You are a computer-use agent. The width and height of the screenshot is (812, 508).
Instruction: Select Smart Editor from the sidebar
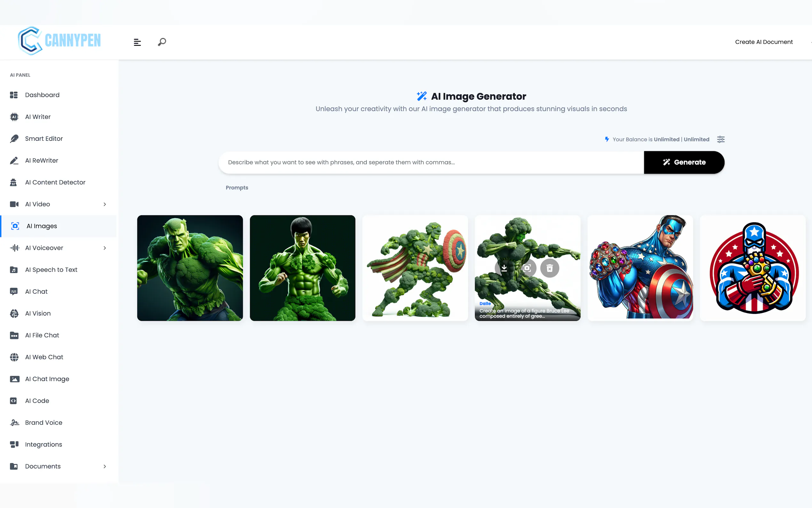pyautogui.click(x=44, y=139)
